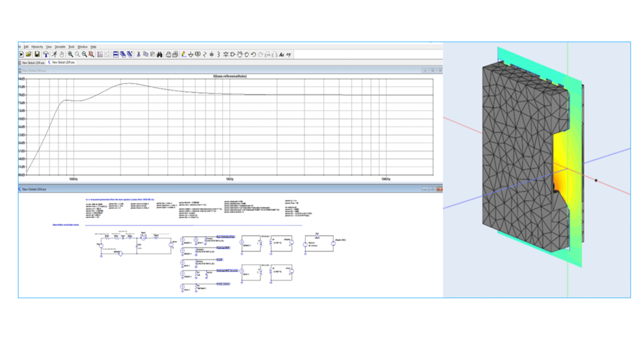Open the Hierarchy menu
This screenshot has height=362, width=644.
coord(37,47)
